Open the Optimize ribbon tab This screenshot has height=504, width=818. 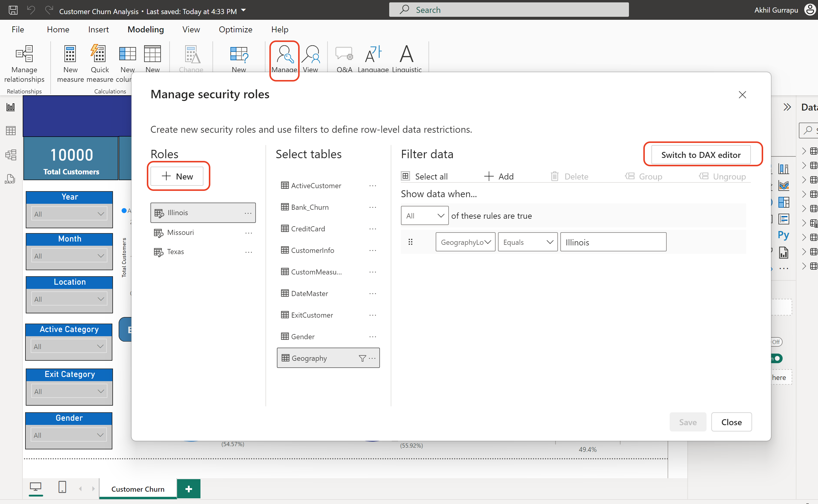235,29
